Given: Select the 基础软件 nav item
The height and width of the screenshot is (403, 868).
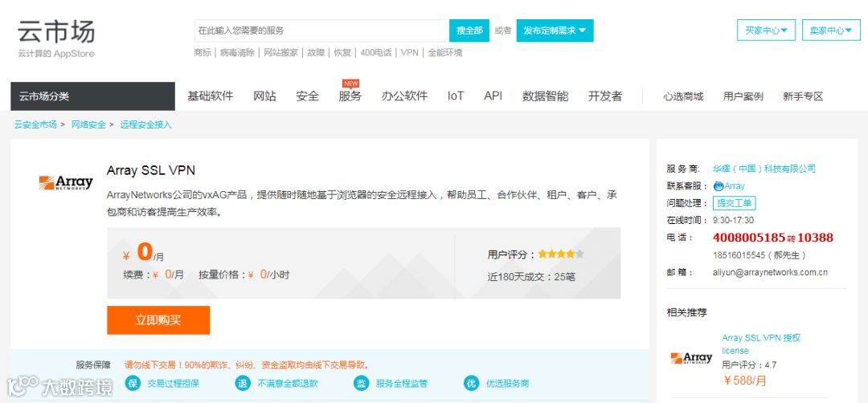Looking at the screenshot, I should point(211,96).
